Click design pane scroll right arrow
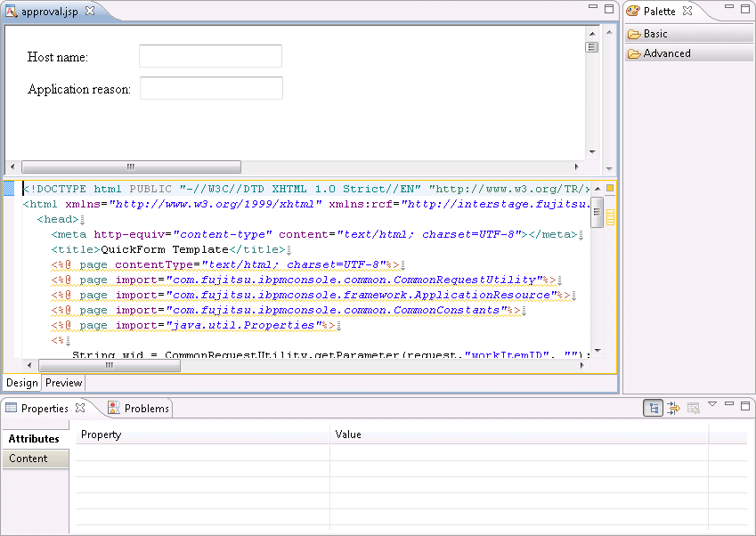The width and height of the screenshot is (756, 536). tap(577, 166)
